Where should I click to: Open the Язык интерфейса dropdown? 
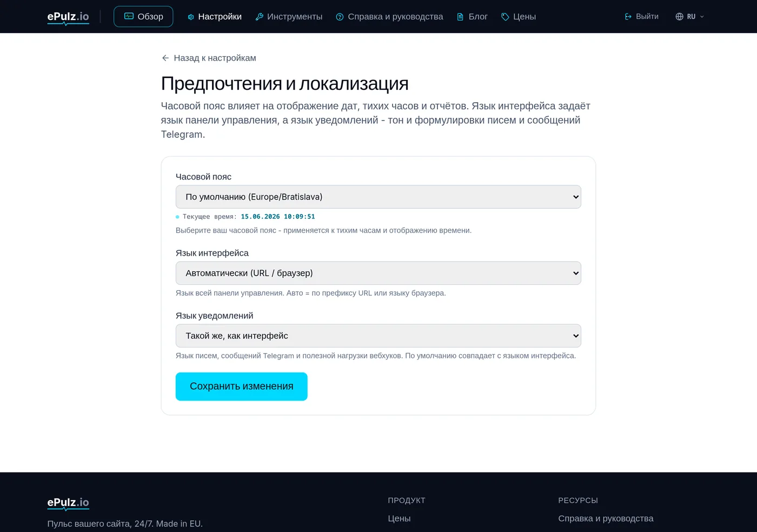(x=378, y=273)
